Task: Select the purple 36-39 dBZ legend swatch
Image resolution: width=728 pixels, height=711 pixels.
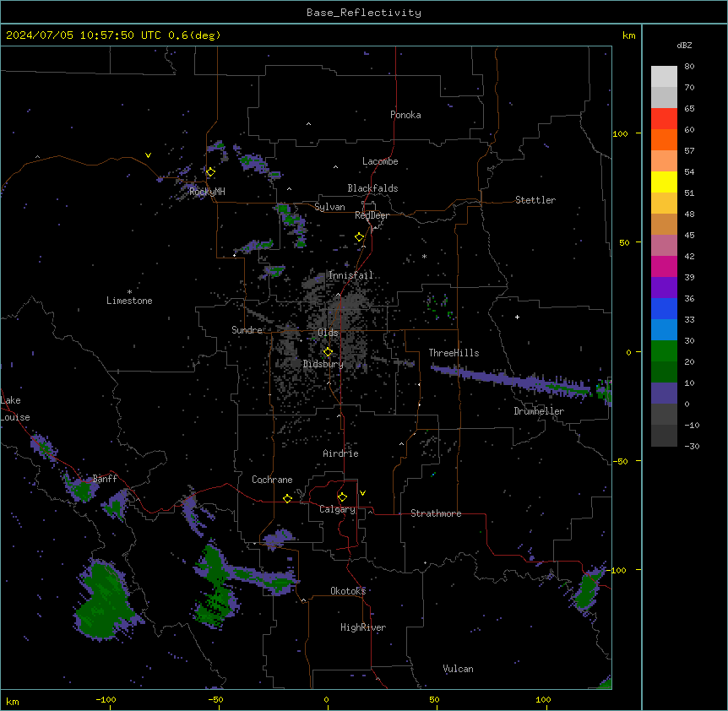Action: [x=664, y=288]
